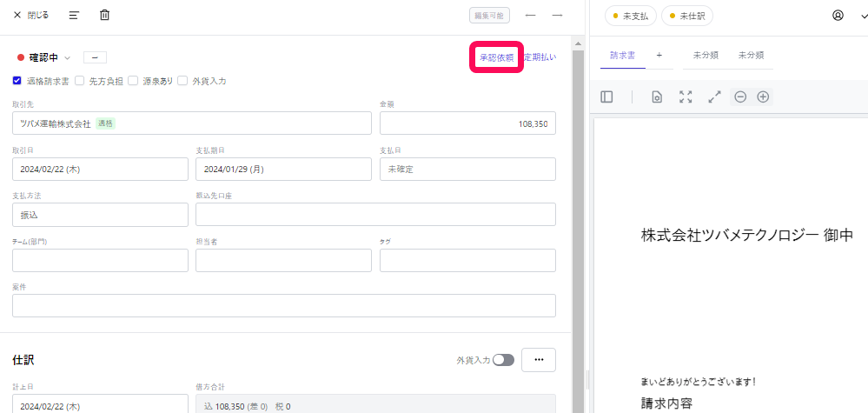
Task: Switch to the 請求書 tab
Action: [x=623, y=56]
